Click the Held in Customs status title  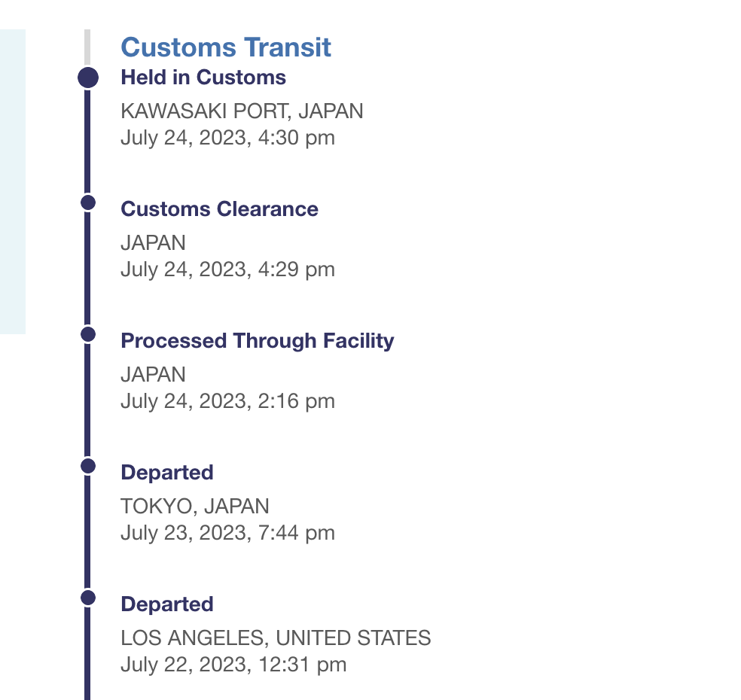[x=203, y=78]
